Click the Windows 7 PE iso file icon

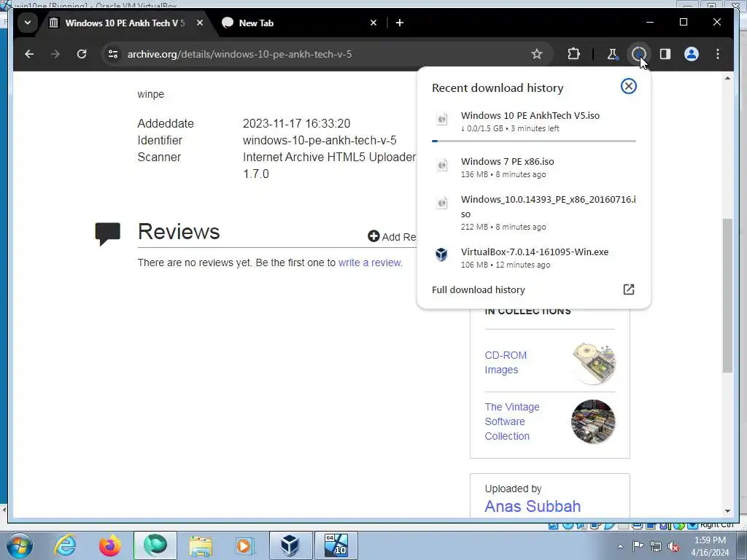pyautogui.click(x=441, y=166)
